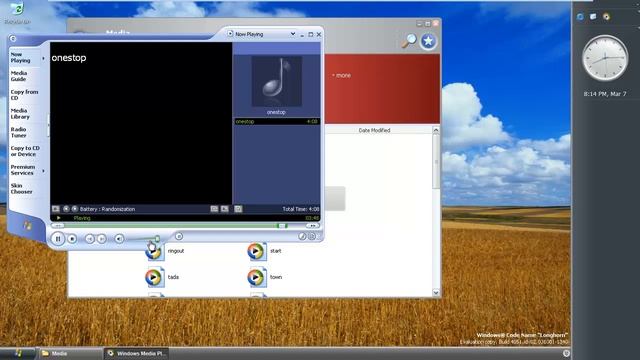Click the more link in red banner
640x360 pixels.
coord(341,76)
